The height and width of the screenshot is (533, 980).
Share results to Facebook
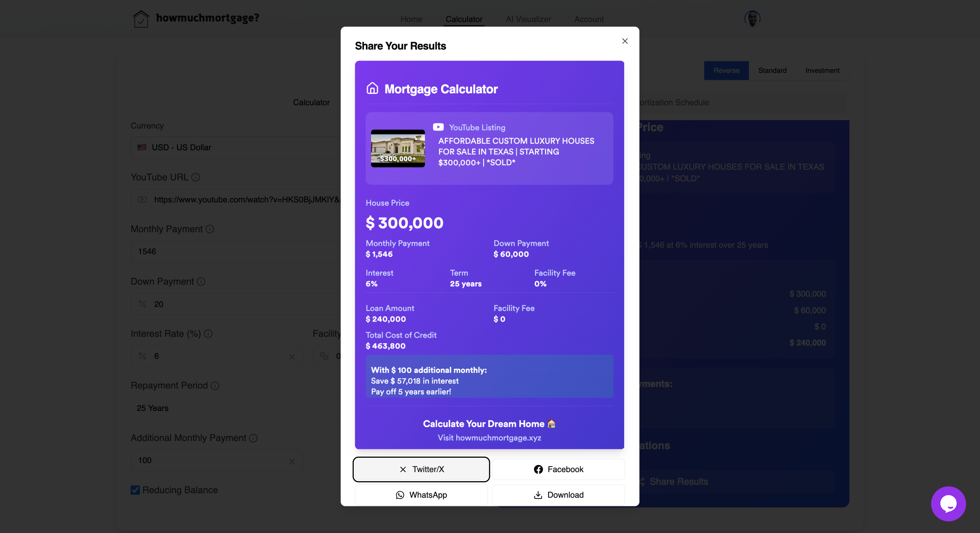[x=558, y=469]
